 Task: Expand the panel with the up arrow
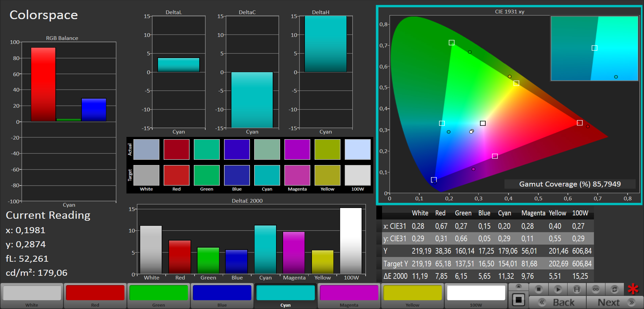519,286
